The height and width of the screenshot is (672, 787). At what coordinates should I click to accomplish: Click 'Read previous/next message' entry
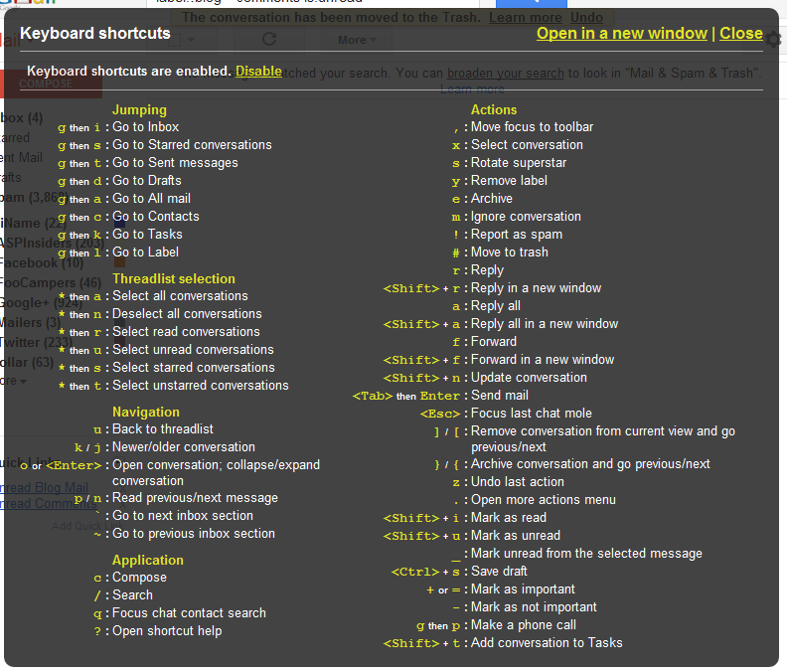coord(195,498)
